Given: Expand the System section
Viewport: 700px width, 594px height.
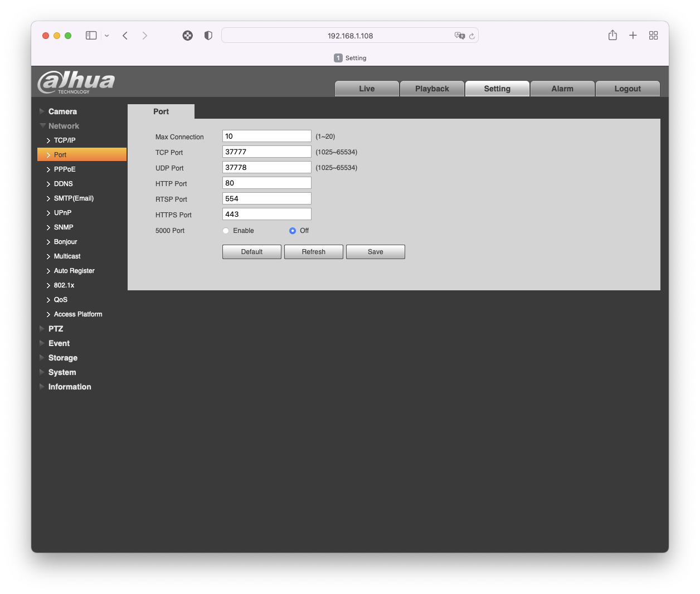Looking at the screenshot, I should (x=62, y=372).
